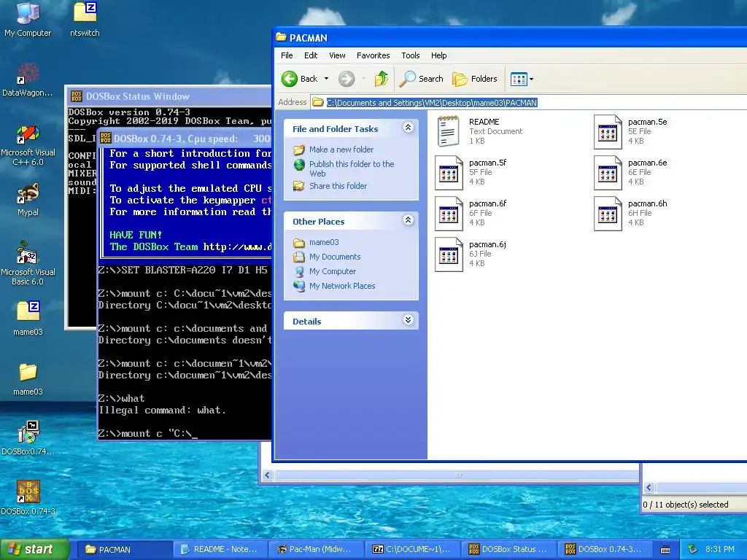Click the left scroll arrow of background window

coord(267,475)
